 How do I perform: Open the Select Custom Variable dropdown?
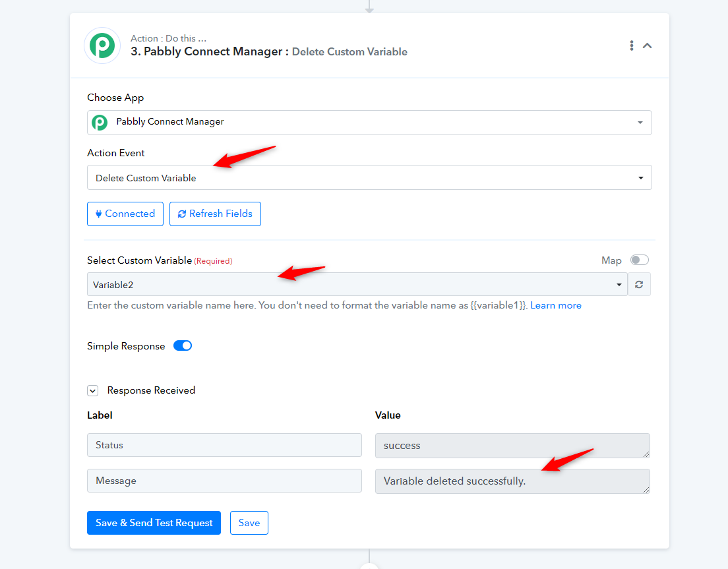click(357, 284)
